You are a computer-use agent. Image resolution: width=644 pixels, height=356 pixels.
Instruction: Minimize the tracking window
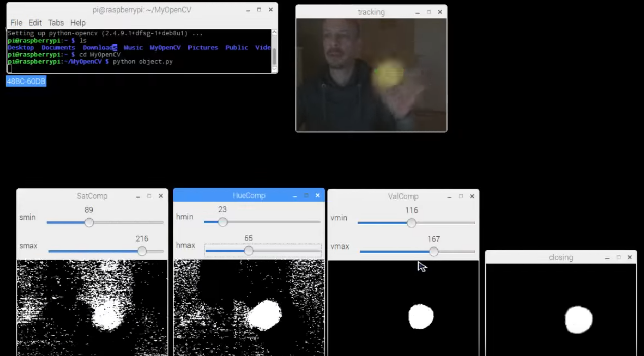pyautogui.click(x=417, y=12)
